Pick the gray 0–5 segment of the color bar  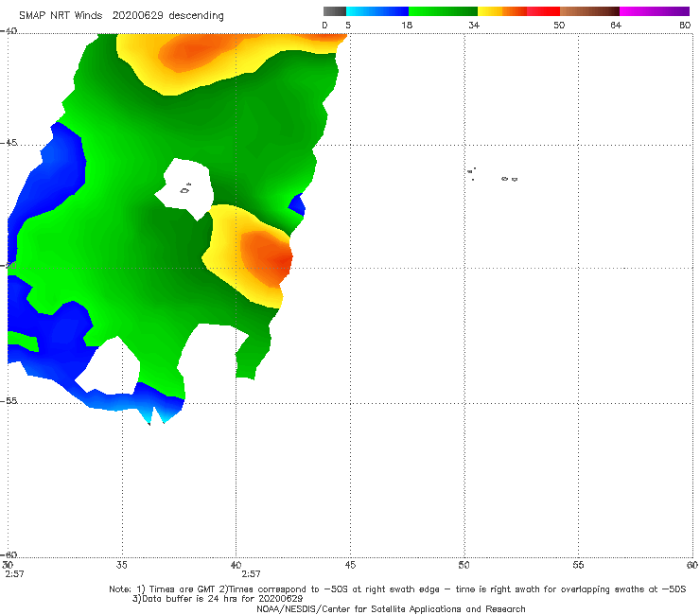point(335,11)
